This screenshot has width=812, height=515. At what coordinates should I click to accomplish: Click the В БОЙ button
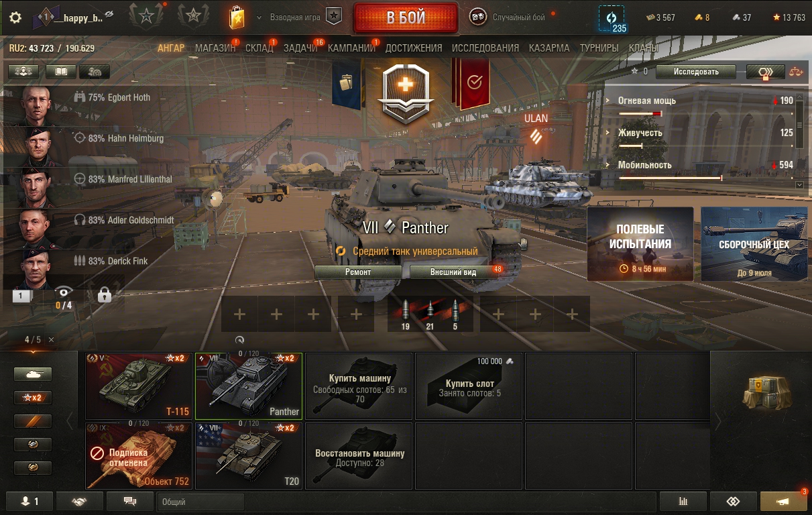(406, 18)
